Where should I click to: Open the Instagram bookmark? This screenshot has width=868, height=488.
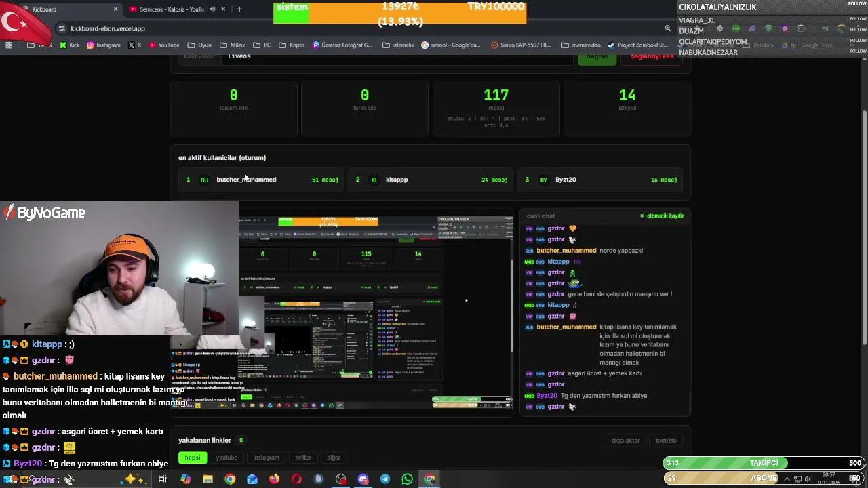pos(103,45)
